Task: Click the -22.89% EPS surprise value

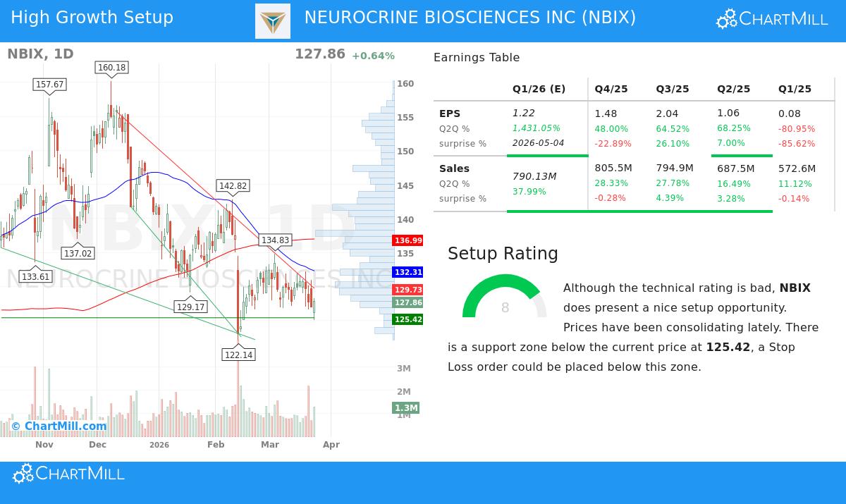Action: coord(613,144)
